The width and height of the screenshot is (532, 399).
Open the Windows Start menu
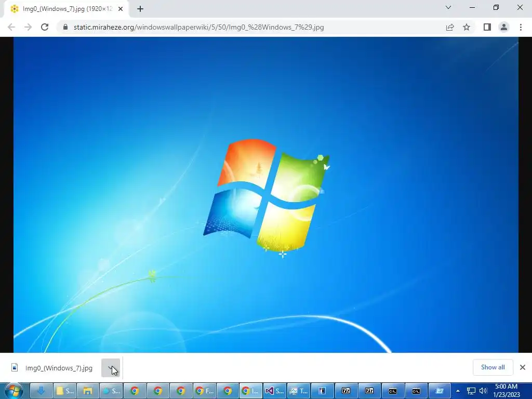tap(14, 391)
